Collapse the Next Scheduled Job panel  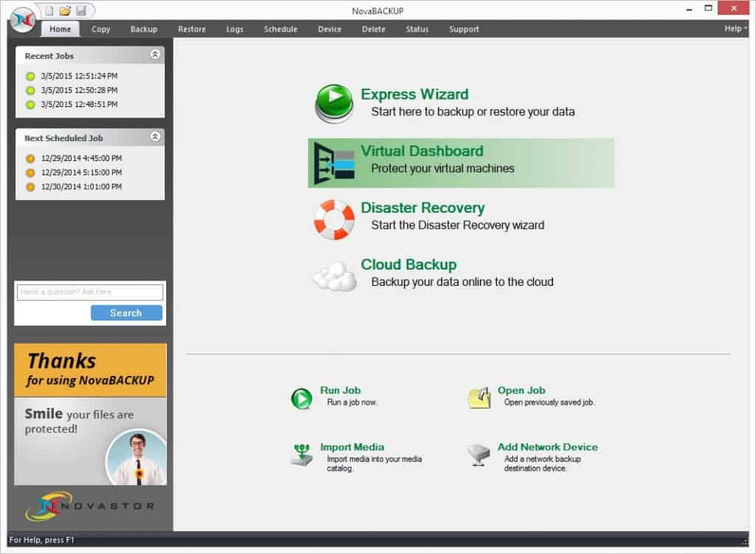pyautogui.click(x=155, y=137)
